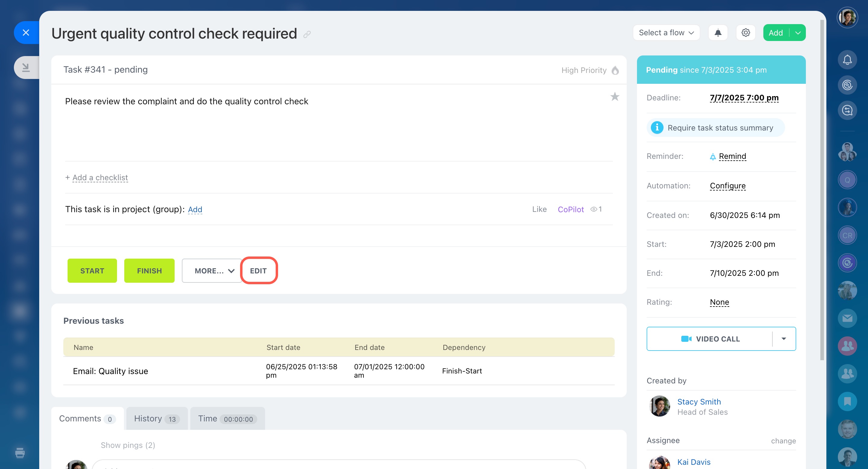The image size is (868, 469).
Task: Click Show pings (2)
Action: (128, 445)
